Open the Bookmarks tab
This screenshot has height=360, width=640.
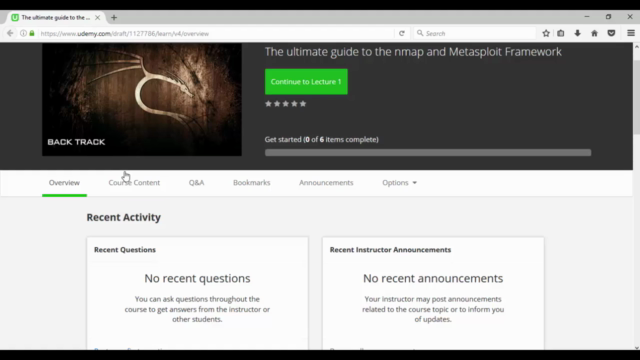point(251,183)
